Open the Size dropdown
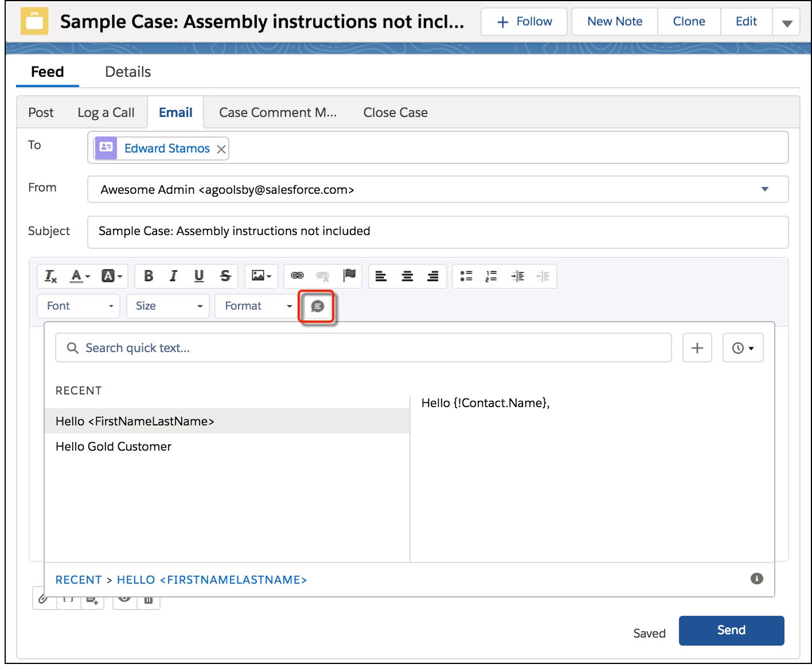 [168, 306]
